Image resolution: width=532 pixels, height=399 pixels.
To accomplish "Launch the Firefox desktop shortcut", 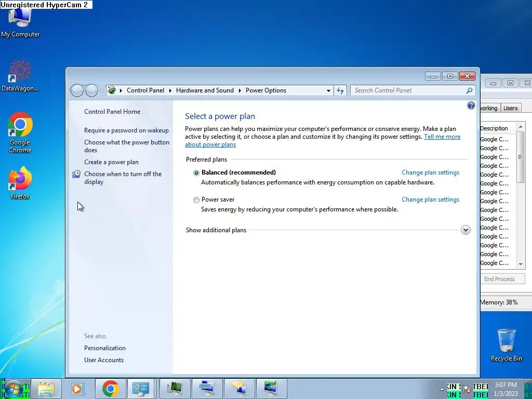I will click(x=20, y=182).
